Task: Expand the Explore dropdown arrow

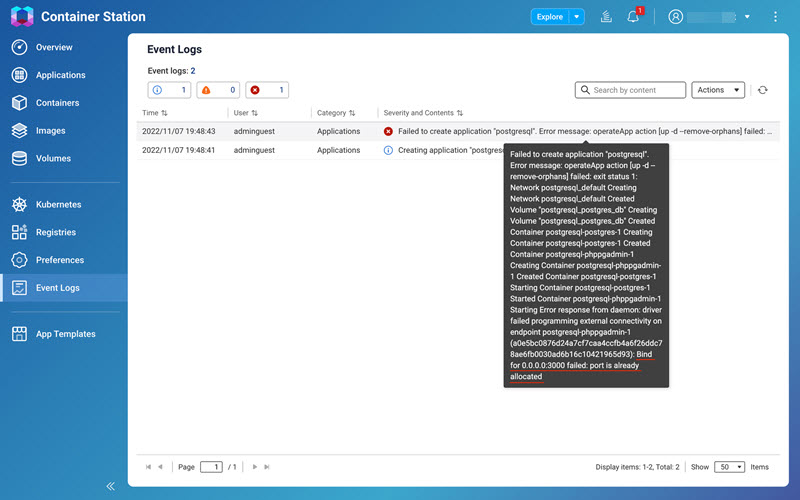Action: tap(577, 17)
